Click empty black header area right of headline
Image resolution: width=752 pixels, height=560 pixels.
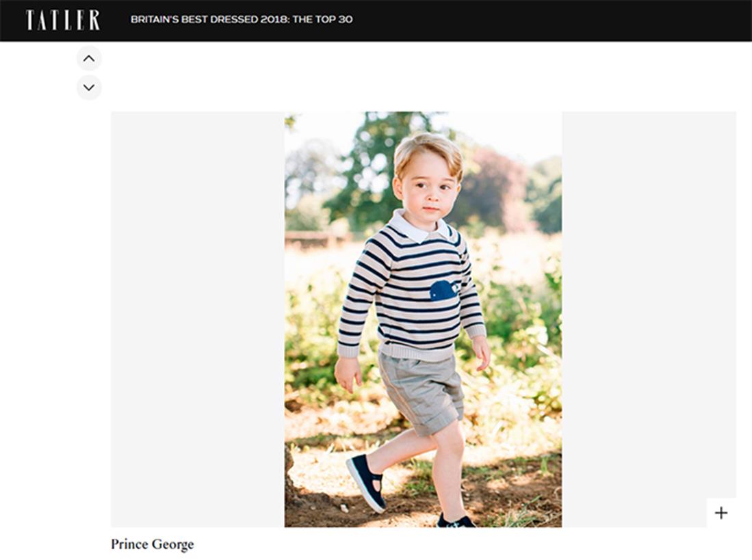547,20
